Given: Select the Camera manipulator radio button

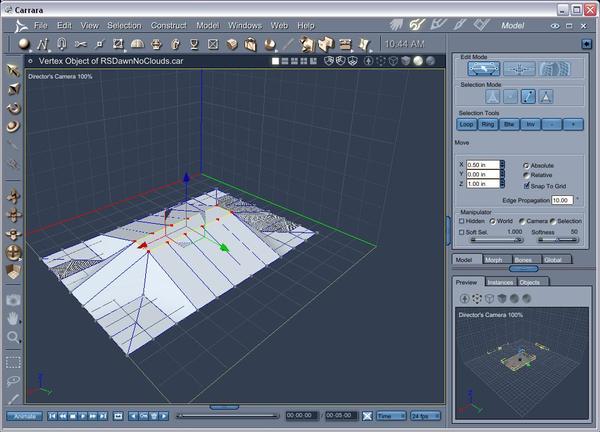Looking at the screenshot, I should point(522,221).
